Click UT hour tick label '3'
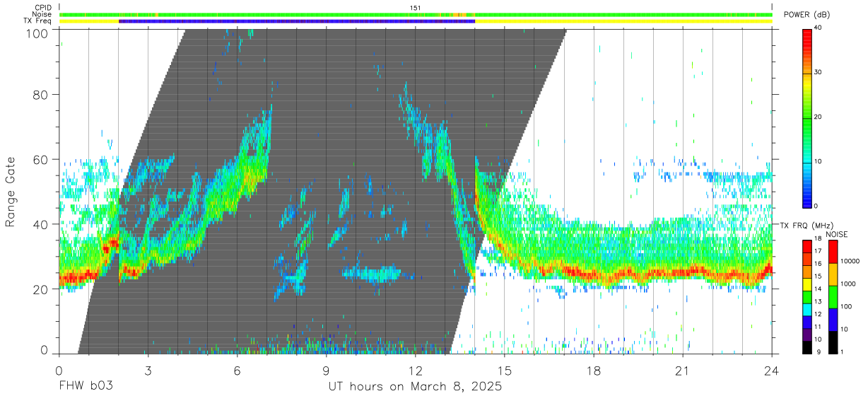Screen dimensions: 868x401 pyautogui.click(x=148, y=370)
